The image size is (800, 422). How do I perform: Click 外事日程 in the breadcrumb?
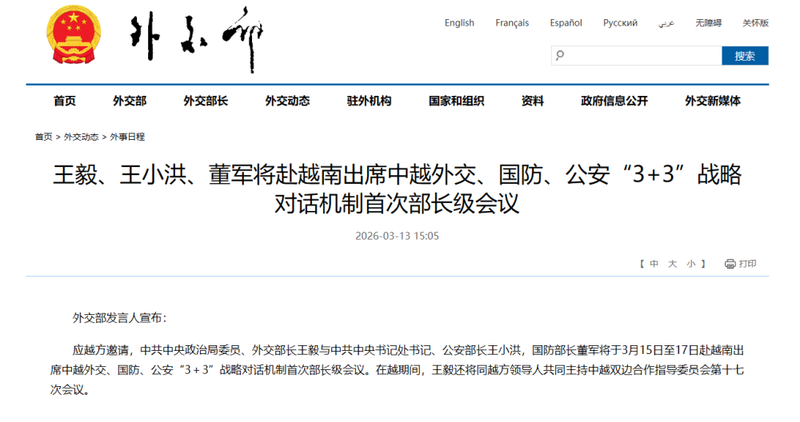tap(127, 137)
